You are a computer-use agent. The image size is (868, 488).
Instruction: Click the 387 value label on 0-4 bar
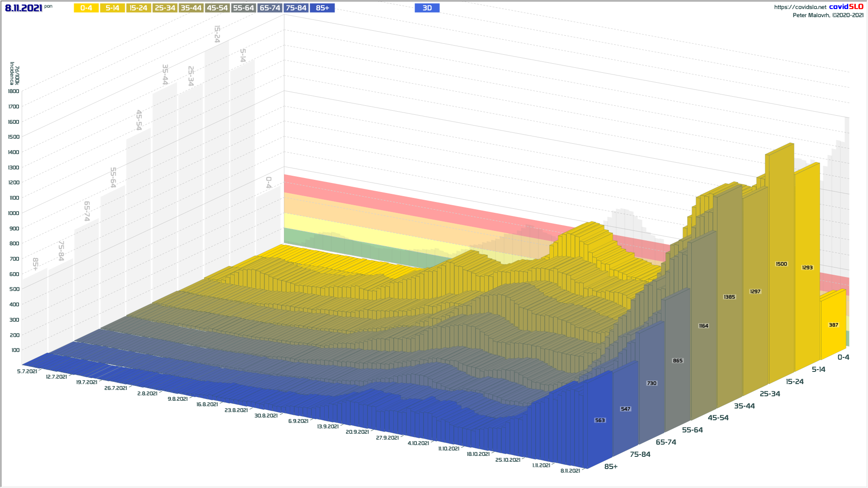pos(833,325)
